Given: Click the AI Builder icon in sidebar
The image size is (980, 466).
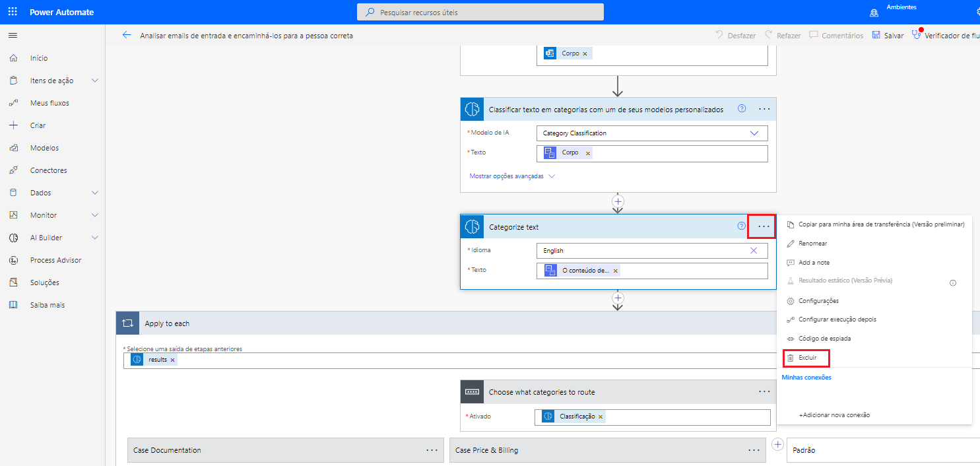Looking at the screenshot, I should 13,238.
